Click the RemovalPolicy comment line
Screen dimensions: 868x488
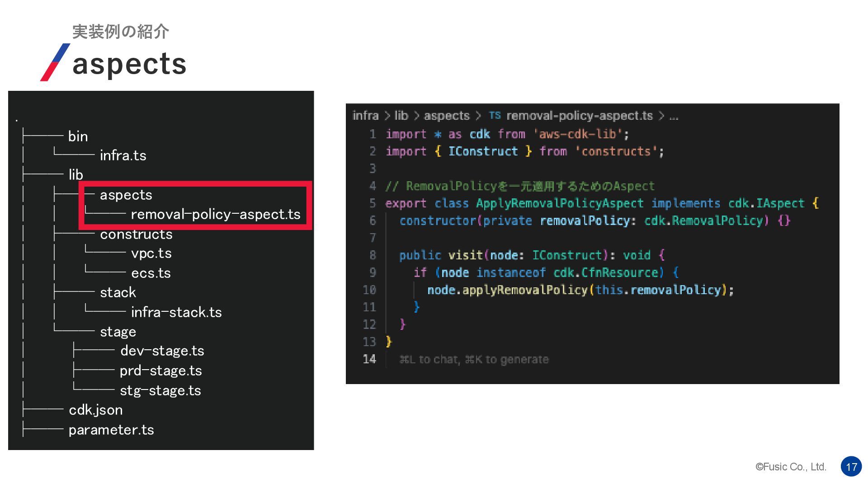(520, 186)
